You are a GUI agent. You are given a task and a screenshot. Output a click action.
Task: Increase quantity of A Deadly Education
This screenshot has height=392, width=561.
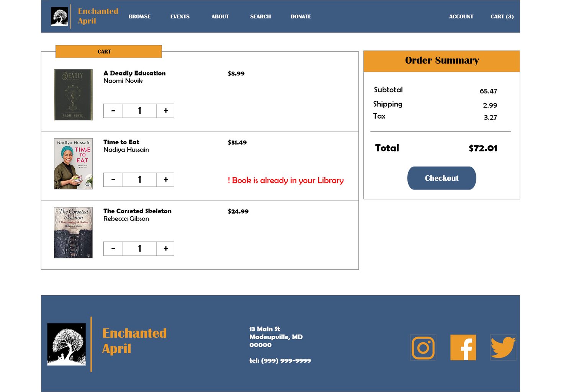coord(165,111)
